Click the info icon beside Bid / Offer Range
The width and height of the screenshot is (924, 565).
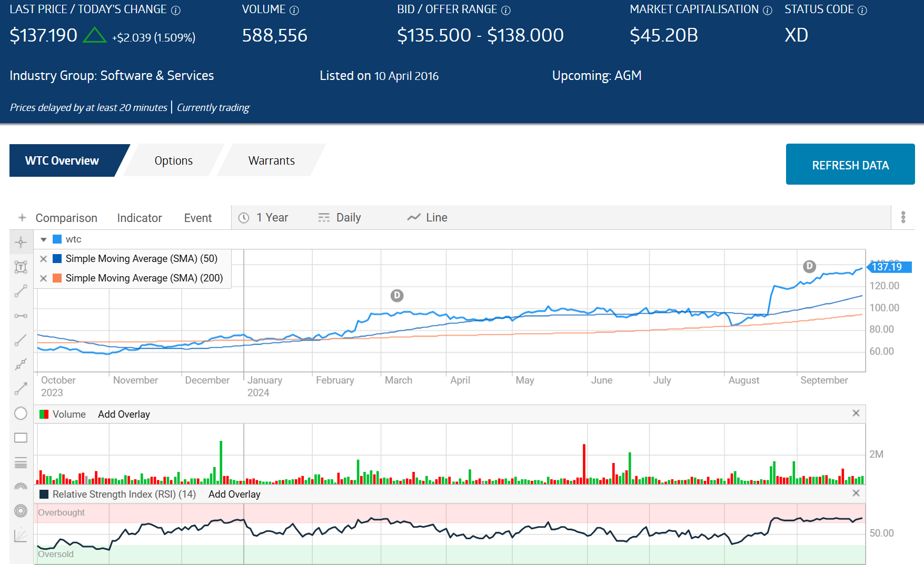[506, 10]
